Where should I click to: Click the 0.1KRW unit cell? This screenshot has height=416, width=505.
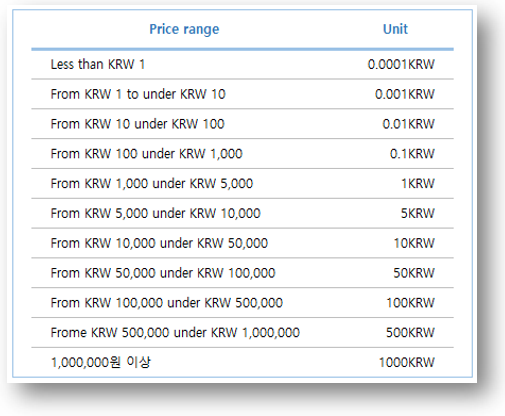[412, 154]
